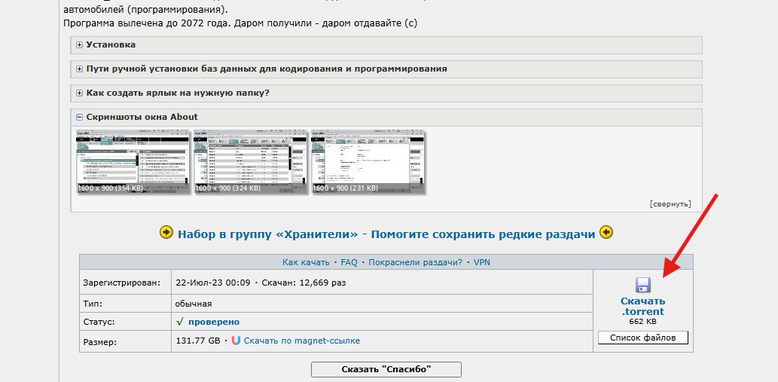The width and height of the screenshot is (778, 382).
Task: Click the Скачать .torrent link
Action: click(643, 307)
